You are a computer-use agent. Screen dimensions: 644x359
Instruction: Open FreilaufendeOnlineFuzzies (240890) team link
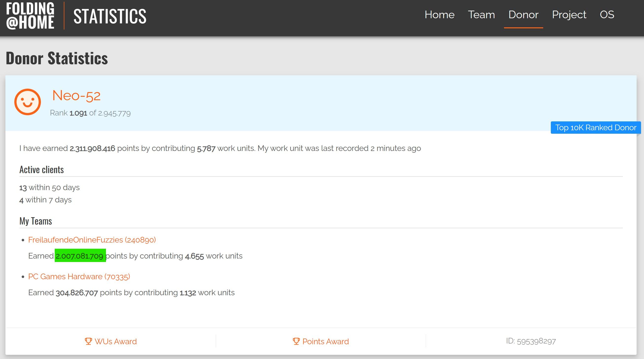92,240
